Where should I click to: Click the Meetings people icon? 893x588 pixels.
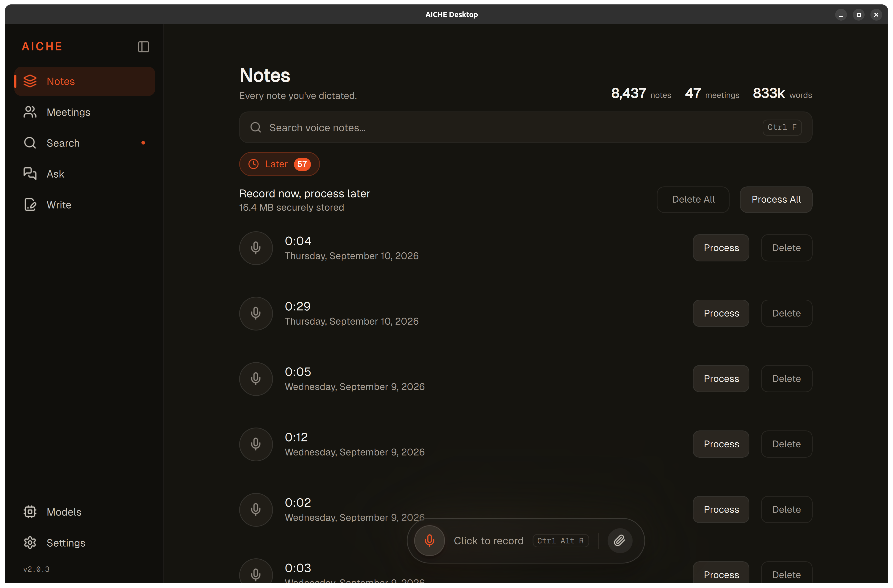coord(30,112)
